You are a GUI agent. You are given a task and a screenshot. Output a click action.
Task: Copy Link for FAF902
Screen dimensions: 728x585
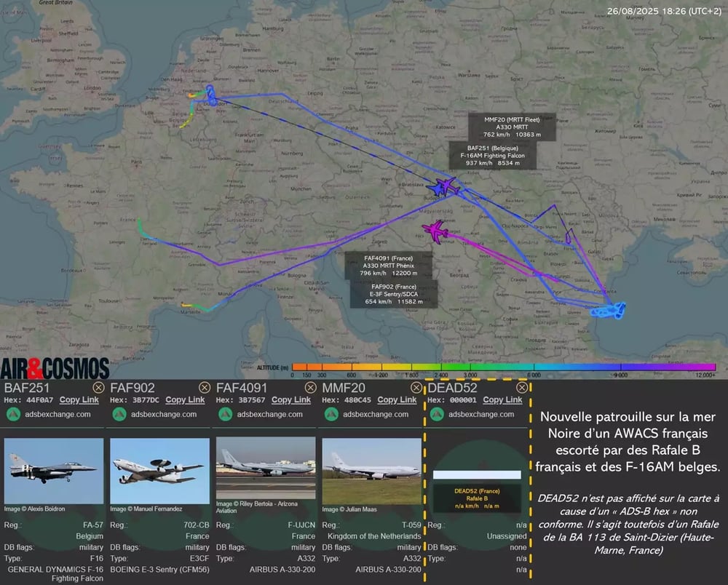(x=185, y=400)
